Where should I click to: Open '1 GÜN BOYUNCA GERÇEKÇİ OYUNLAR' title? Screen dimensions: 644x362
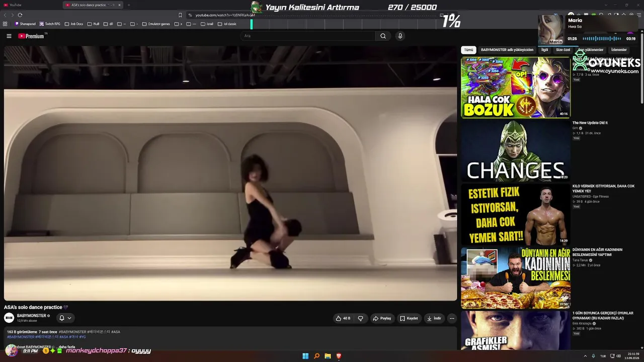[603, 315]
